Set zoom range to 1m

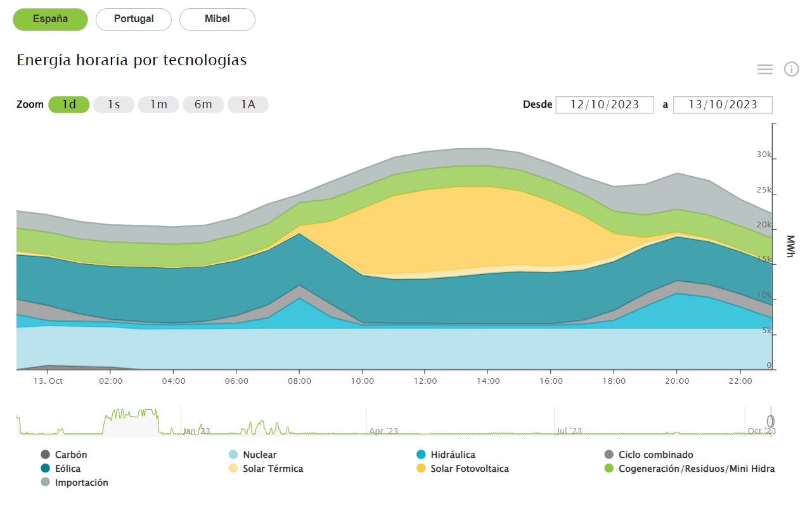158,104
